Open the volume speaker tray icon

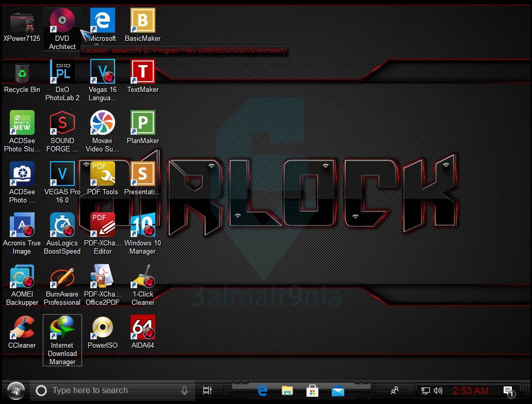click(x=438, y=391)
